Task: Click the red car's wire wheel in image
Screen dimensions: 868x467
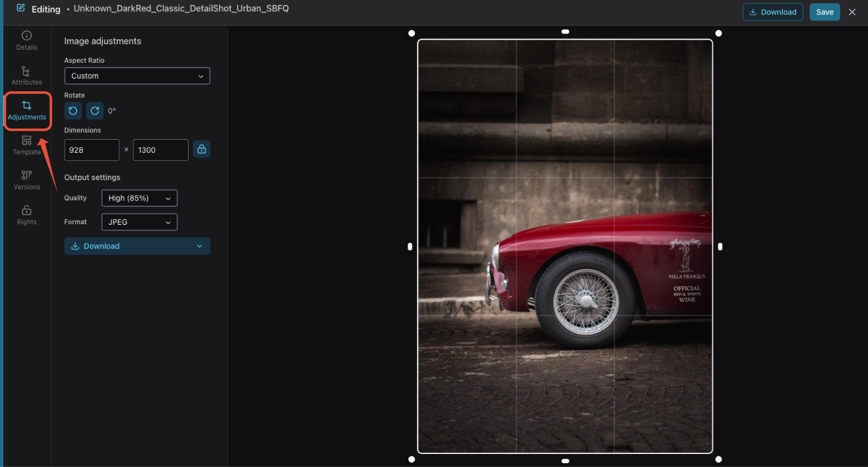Action: [585, 301]
